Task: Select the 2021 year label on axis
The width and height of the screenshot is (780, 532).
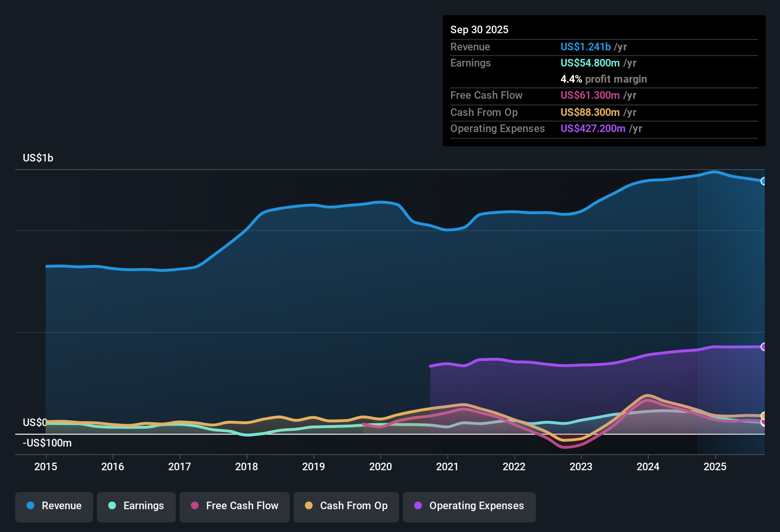Action: tap(447, 467)
